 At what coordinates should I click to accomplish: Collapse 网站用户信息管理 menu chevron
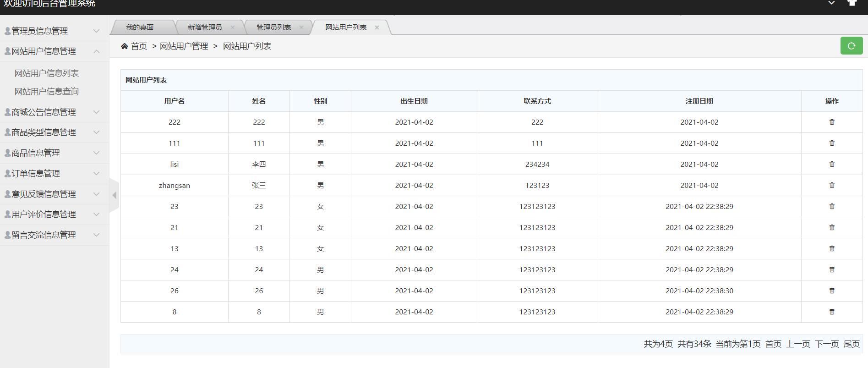coord(96,51)
